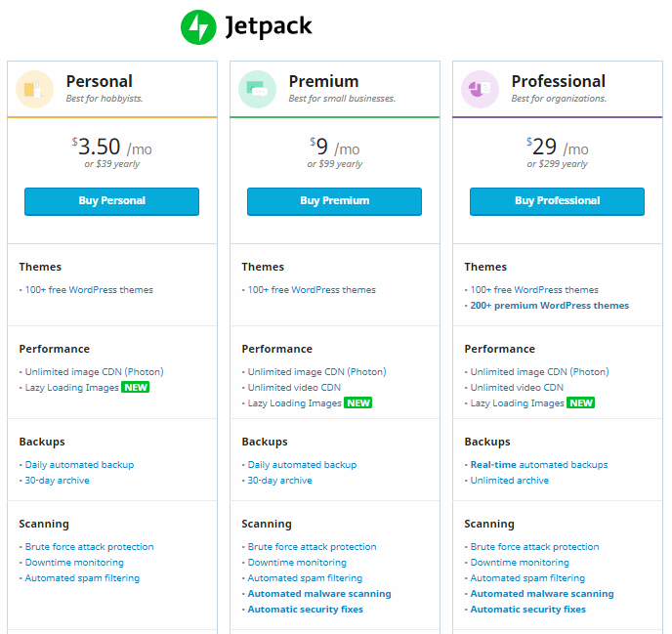Click Downtime monitoring in Personal plan
672x634 pixels.
tap(74, 563)
